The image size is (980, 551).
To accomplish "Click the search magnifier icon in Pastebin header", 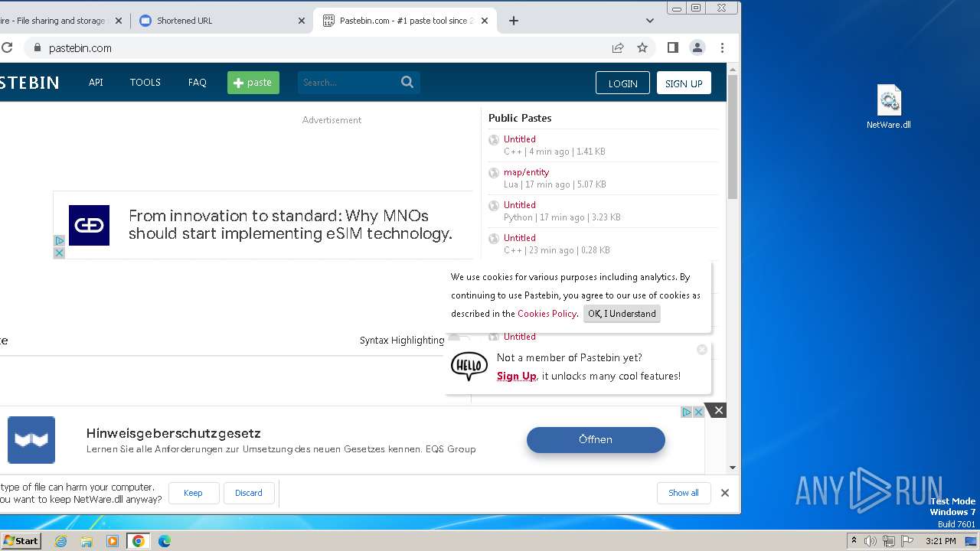I will coord(407,82).
